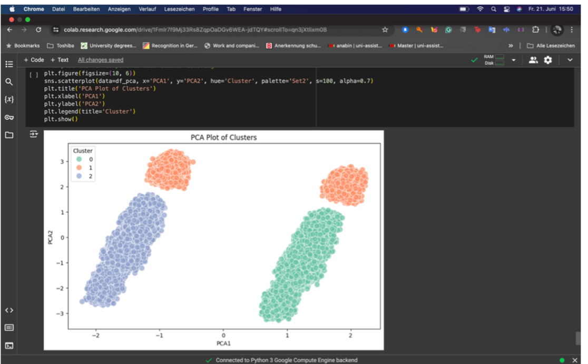Image resolution: width=588 pixels, height=364 pixels.
Task: Click the browser forward arrow
Action: coord(24,29)
